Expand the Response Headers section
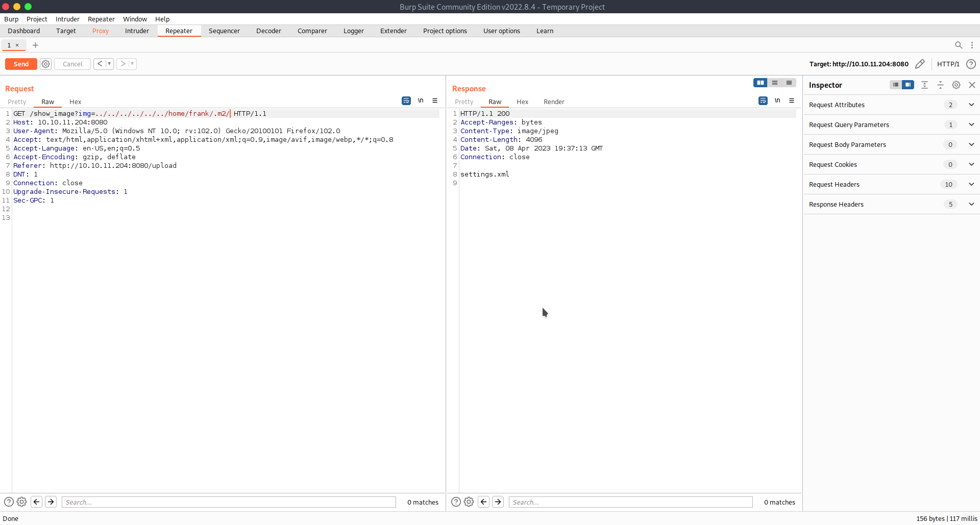Screen dimensions: 980x525 click(971, 204)
